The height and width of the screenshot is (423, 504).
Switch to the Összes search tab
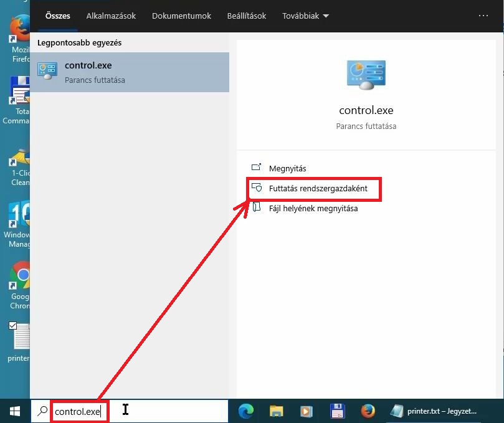tap(57, 16)
